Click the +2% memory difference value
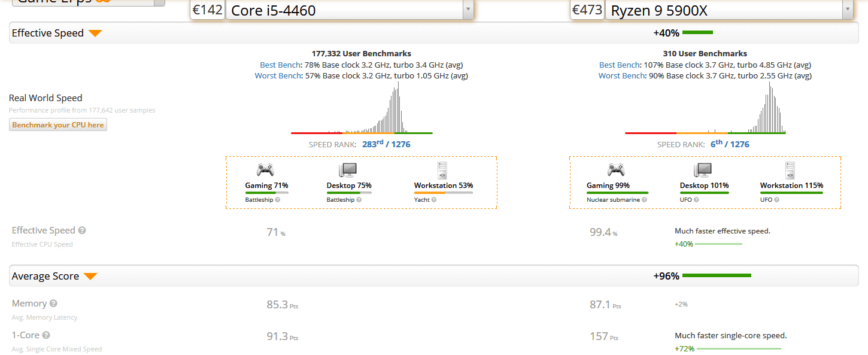This screenshot has width=868, height=355. point(681,304)
